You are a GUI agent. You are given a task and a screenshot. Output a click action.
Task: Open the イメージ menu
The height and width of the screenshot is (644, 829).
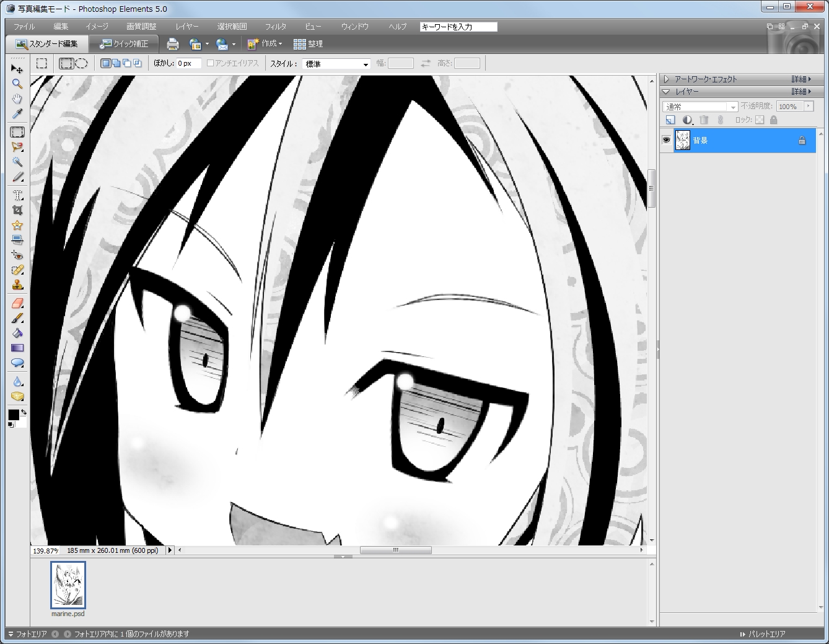(x=97, y=27)
